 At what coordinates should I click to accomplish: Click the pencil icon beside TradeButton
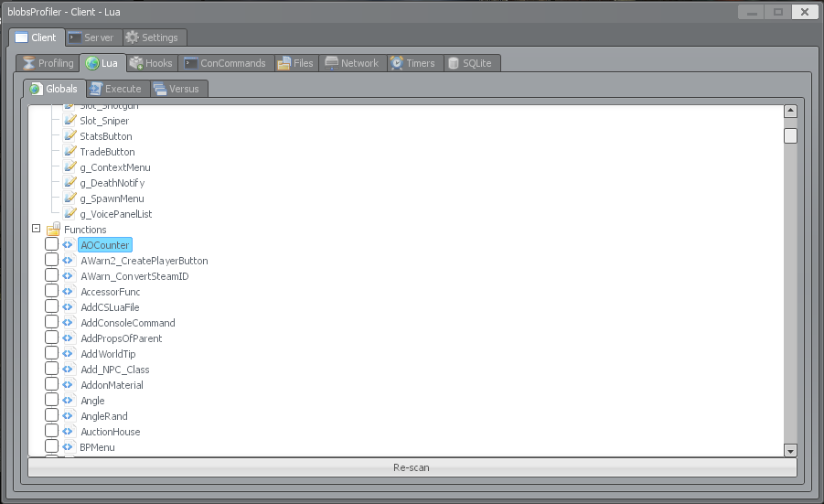tap(70, 151)
